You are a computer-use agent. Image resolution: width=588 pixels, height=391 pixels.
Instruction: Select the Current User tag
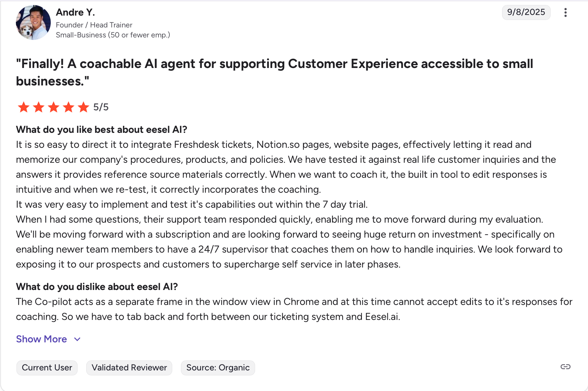point(47,368)
